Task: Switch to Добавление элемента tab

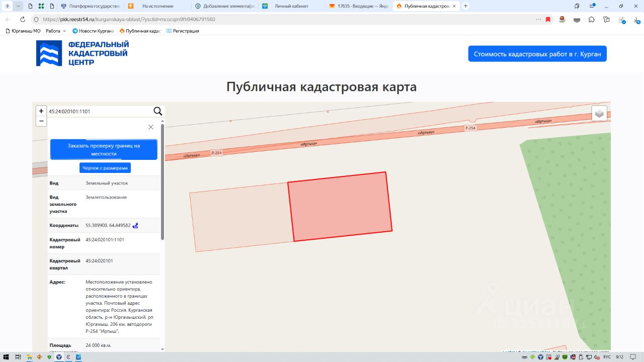Action: point(224,6)
